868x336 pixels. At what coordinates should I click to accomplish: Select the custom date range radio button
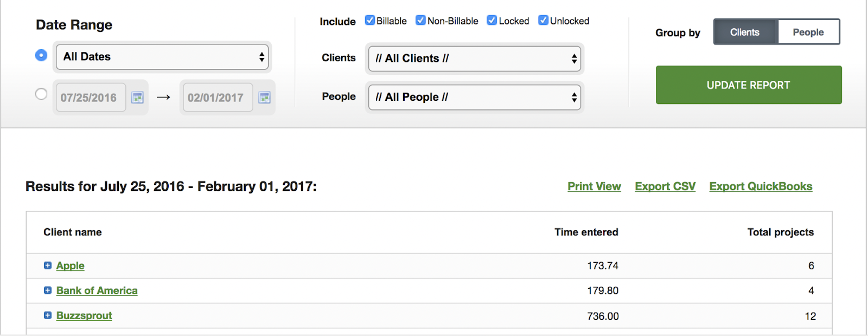41,94
